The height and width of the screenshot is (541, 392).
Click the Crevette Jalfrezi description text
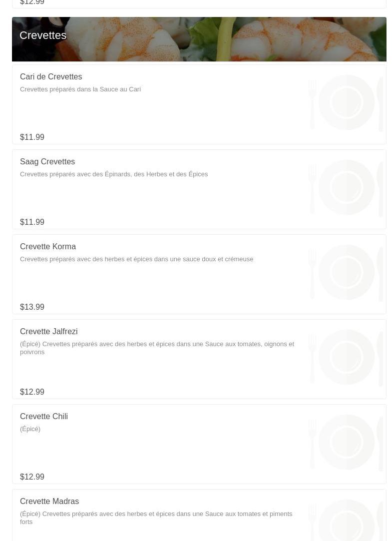pos(157,348)
